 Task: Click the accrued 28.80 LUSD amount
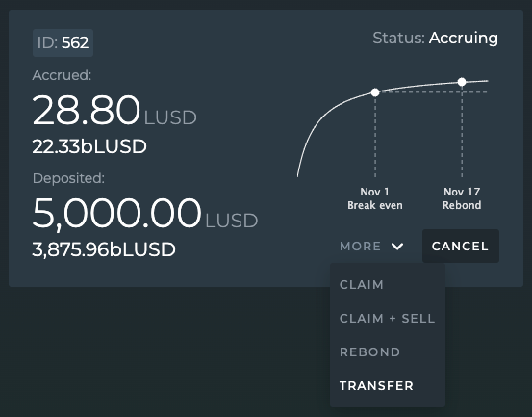[114, 111]
